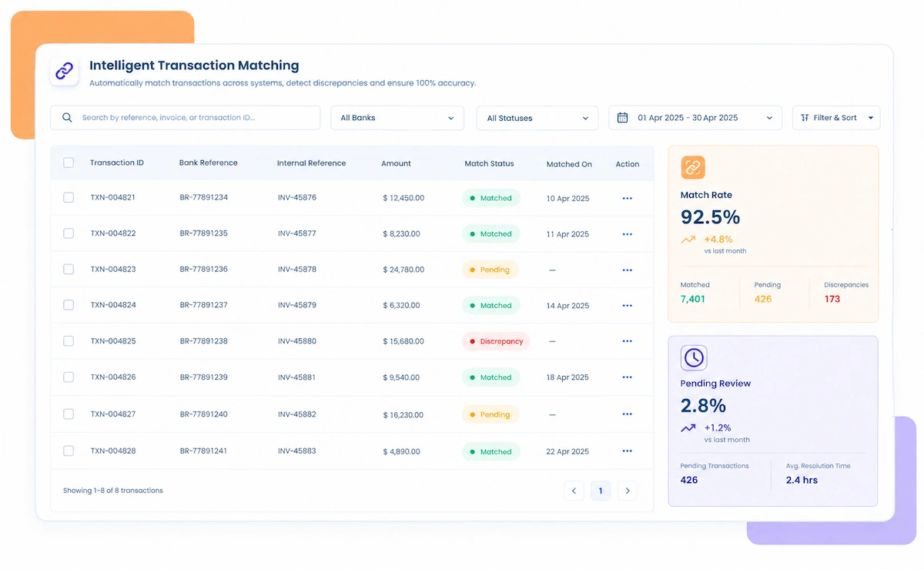This screenshot has height=570, width=924.
Task: Click Pending Review 2.8% value
Action: point(704,405)
